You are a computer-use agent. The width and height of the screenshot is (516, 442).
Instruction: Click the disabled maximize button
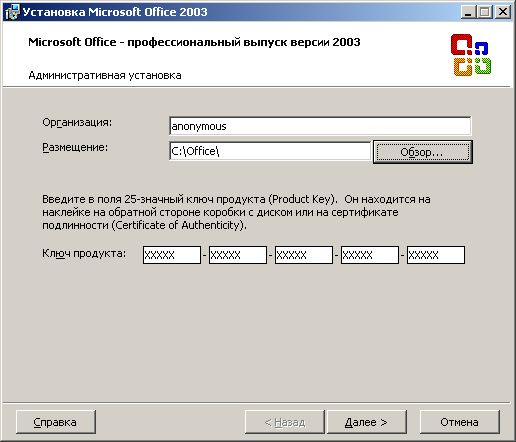485,12
